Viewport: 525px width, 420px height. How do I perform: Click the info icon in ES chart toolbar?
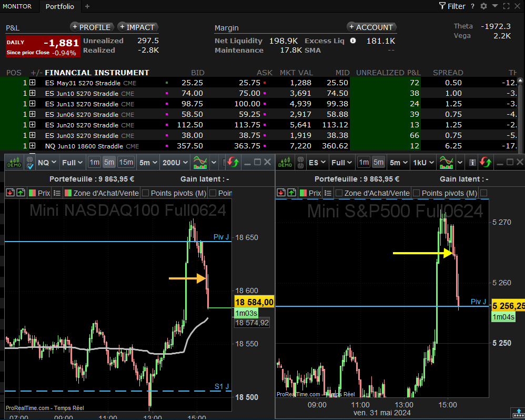[x=472, y=163]
